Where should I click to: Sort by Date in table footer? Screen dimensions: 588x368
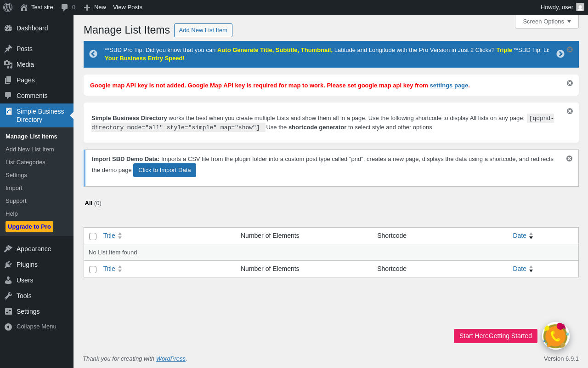523,269
